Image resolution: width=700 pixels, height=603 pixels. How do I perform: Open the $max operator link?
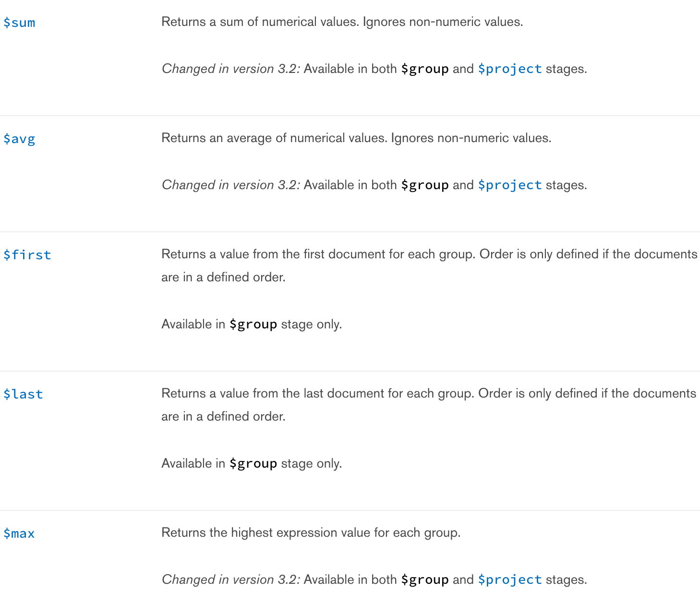(x=19, y=533)
